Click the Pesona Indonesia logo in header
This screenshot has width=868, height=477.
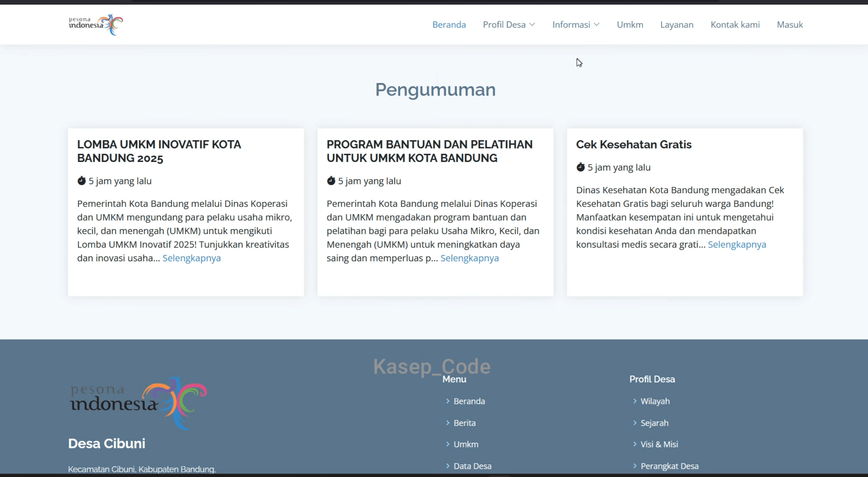(96, 24)
